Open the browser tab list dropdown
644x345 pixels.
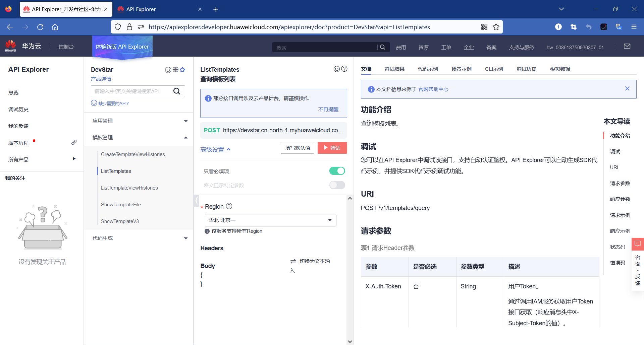coord(561,9)
